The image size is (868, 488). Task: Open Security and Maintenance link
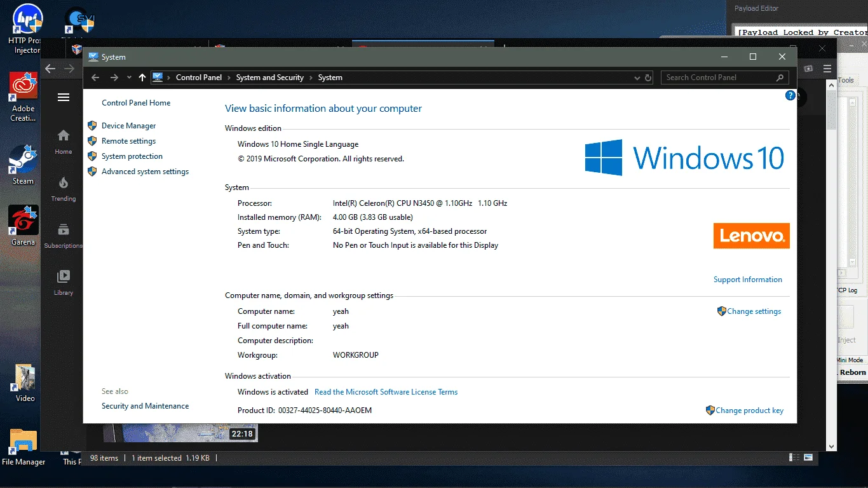[x=145, y=406]
